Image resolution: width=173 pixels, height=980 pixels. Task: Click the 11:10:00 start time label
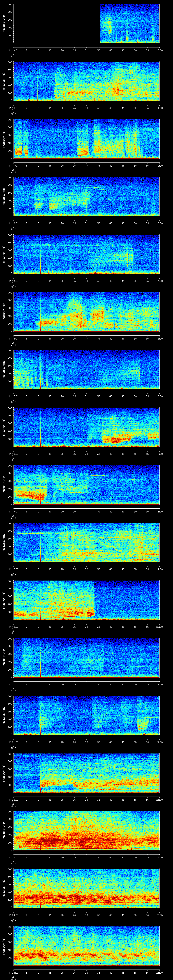pyautogui.click(x=13, y=108)
